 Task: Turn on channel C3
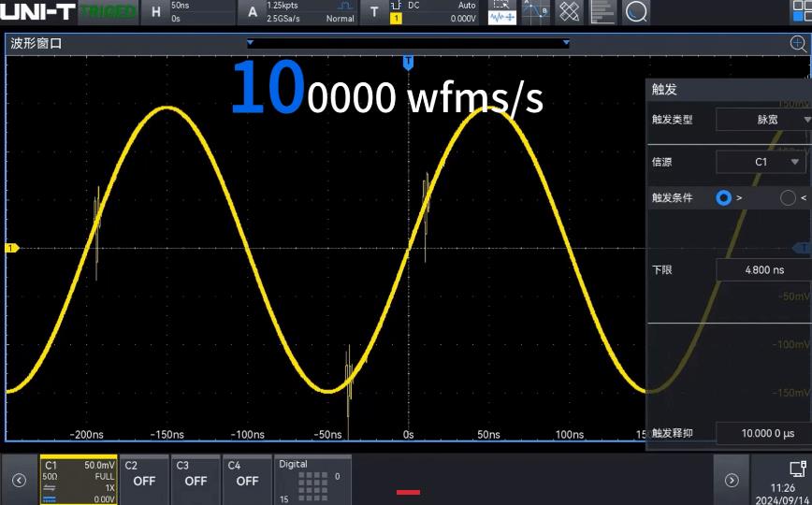point(196,480)
